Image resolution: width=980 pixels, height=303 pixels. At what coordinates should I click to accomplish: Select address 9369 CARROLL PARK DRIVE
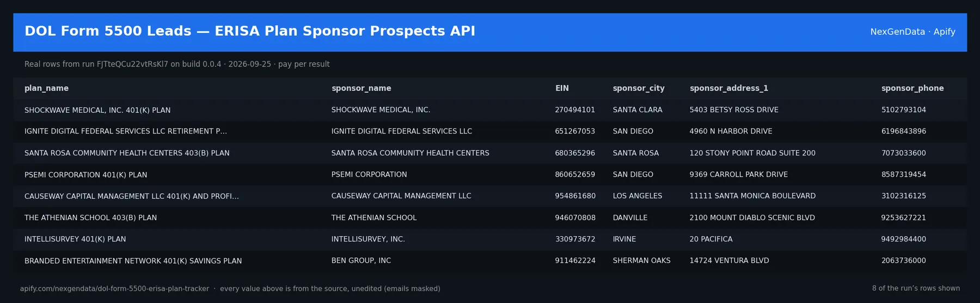tap(739, 175)
